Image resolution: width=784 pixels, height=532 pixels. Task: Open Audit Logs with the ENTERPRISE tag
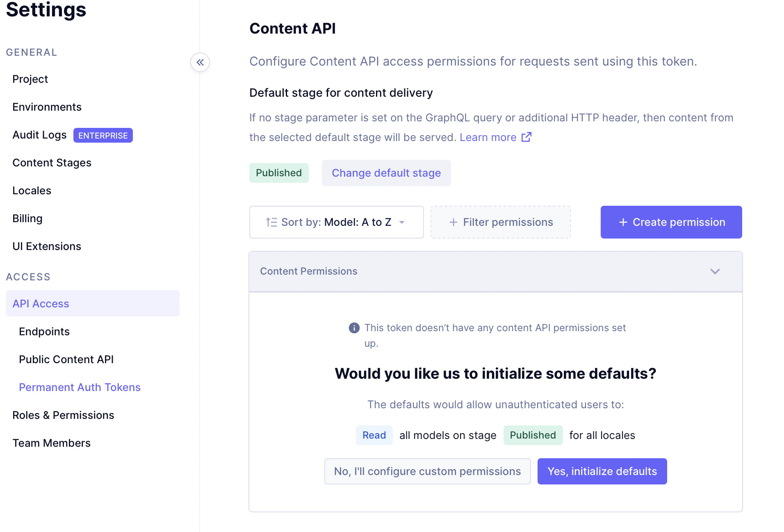tap(39, 134)
